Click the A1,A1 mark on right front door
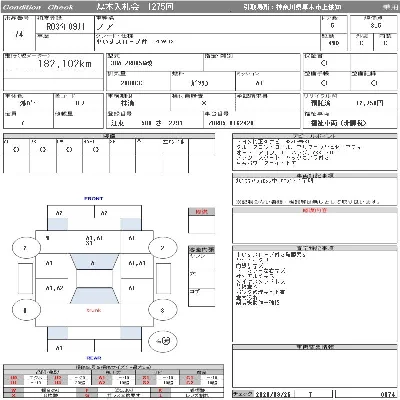 137,263
